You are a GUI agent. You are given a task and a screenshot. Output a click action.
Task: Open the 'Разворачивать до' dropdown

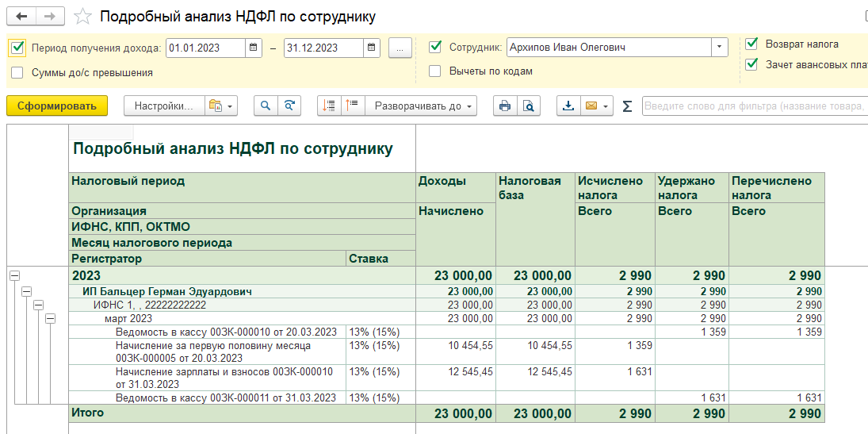[421, 106]
